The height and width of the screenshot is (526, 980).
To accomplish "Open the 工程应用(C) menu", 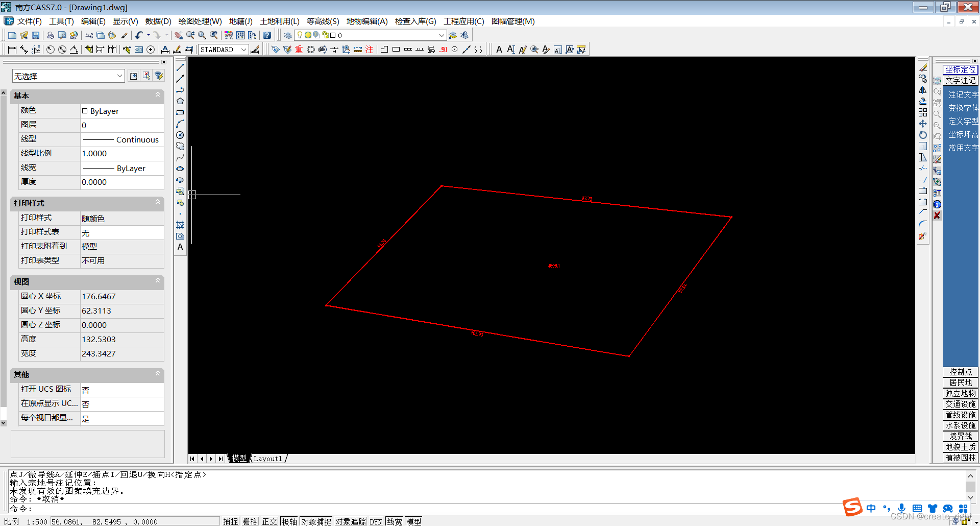I will [x=464, y=21].
